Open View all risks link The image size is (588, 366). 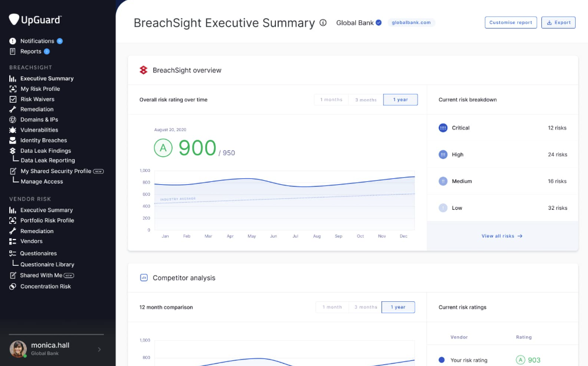(x=502, y=236)
